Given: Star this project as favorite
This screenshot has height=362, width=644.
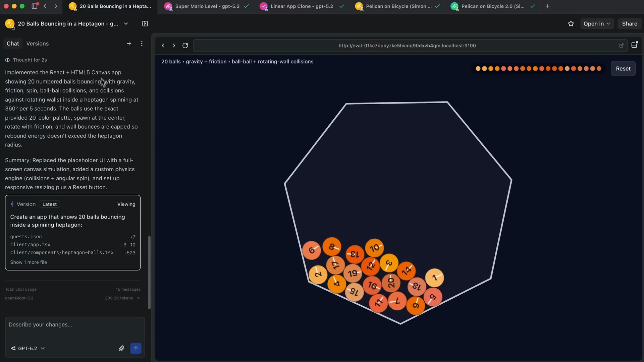Looking at the screenshot, I should tap(571, 23).
